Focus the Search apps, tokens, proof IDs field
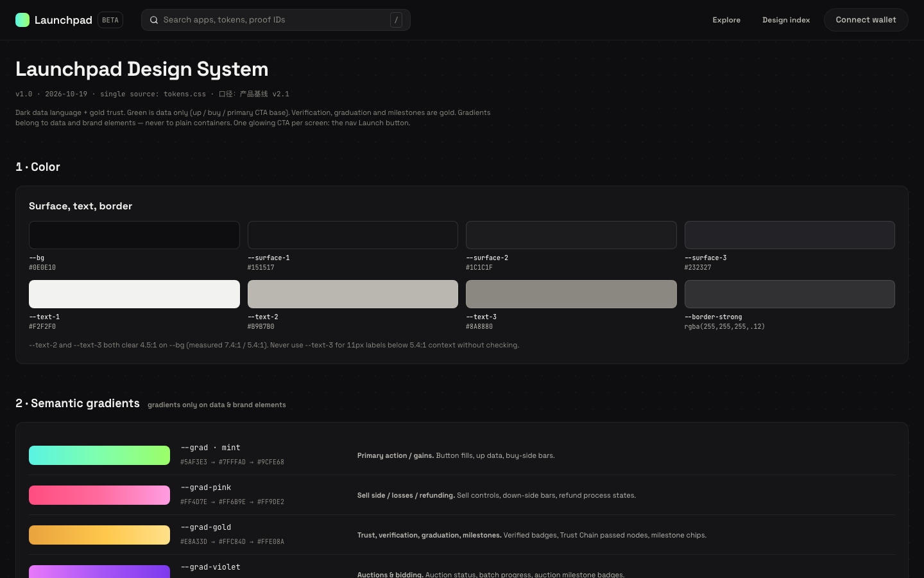Viewport: 924px width, 578px height. 276,20
